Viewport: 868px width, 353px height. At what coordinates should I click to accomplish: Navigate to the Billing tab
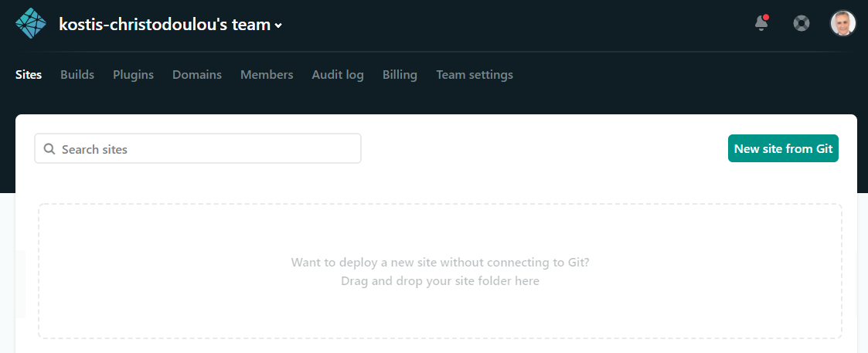[x=400, y=75]
